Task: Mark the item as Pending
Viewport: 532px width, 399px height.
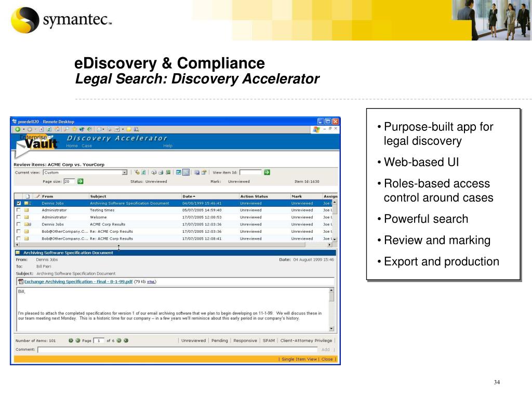Action: coord(220,340)
